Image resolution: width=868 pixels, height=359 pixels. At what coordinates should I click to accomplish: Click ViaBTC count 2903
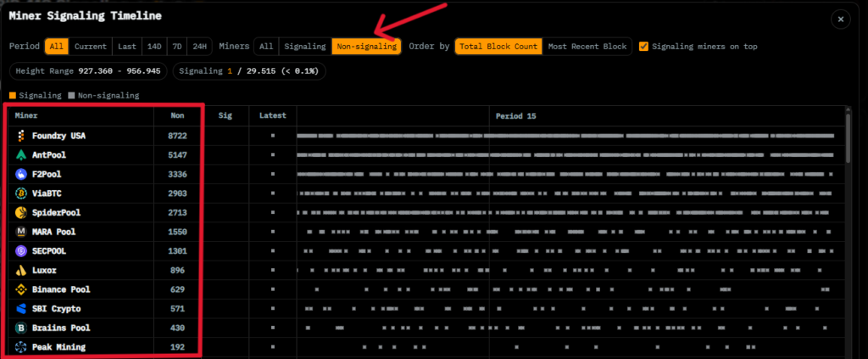[178, 194]
